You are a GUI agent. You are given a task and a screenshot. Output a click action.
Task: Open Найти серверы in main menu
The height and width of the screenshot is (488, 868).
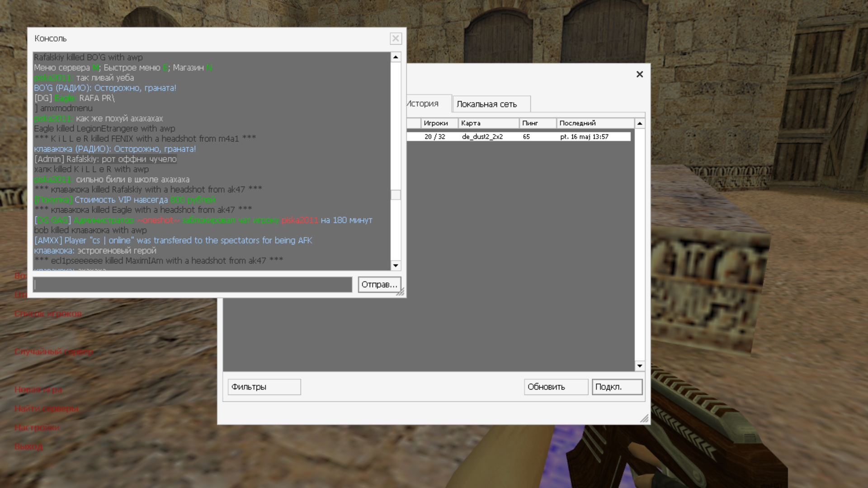47,408
